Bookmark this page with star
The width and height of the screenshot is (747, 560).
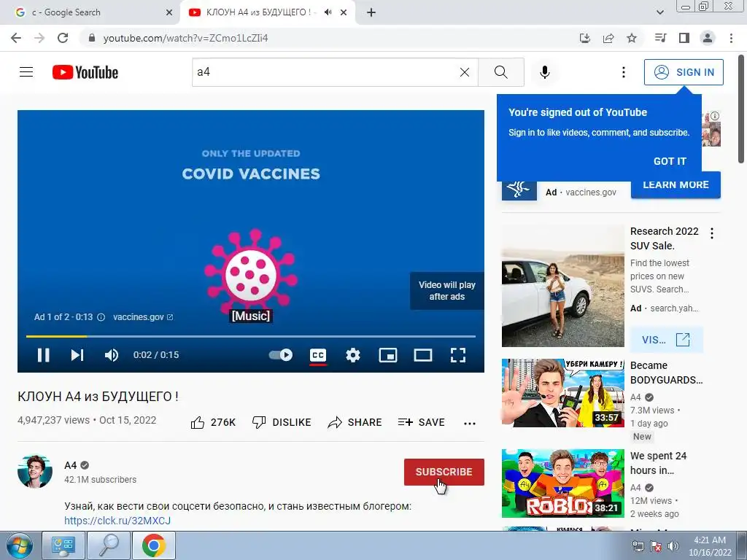(632, 38)
